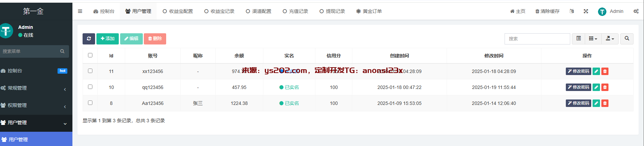Click the language switch icon in header

pyautogui.click(x=572, y=11)
